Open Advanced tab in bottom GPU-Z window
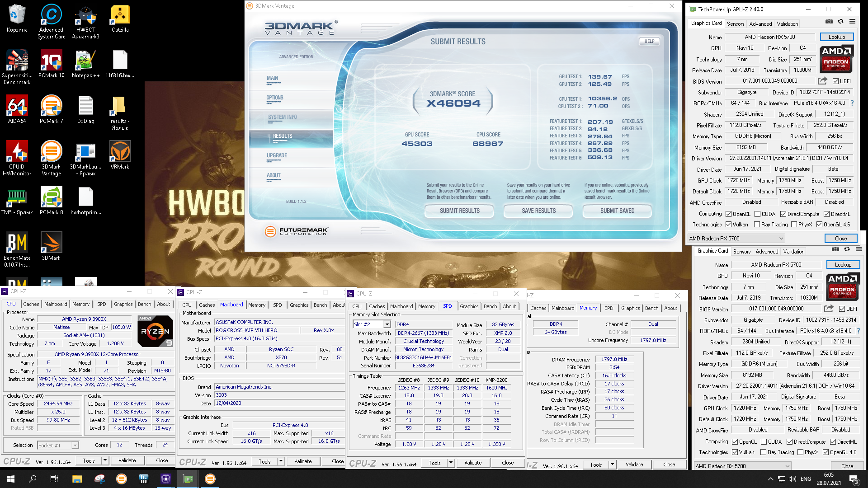This screenshot has width=868, height=488. 767,252
